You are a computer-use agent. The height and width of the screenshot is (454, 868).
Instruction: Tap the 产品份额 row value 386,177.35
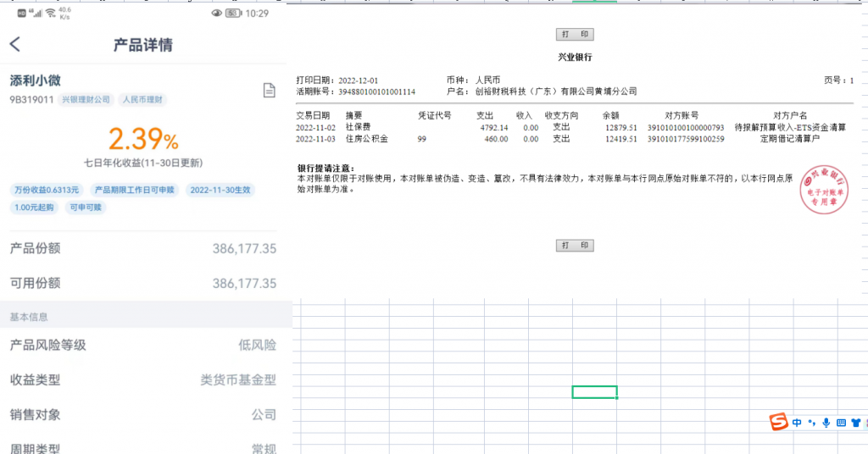click(244, 249)
